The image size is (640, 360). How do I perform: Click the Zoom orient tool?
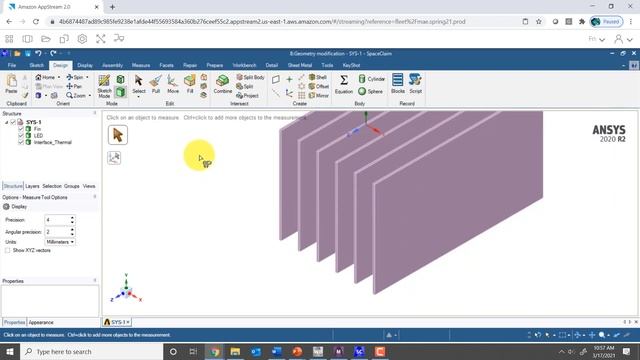pos(76,96)
